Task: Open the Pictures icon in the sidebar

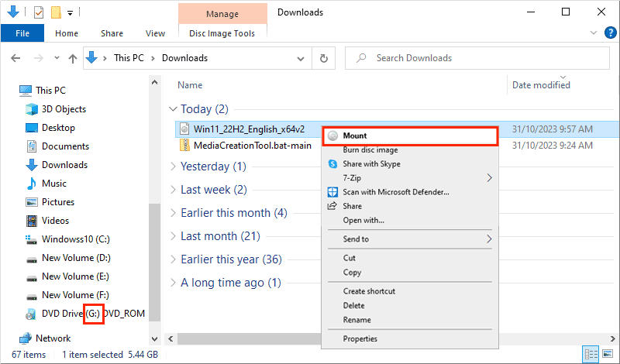Action: point(32,202)
